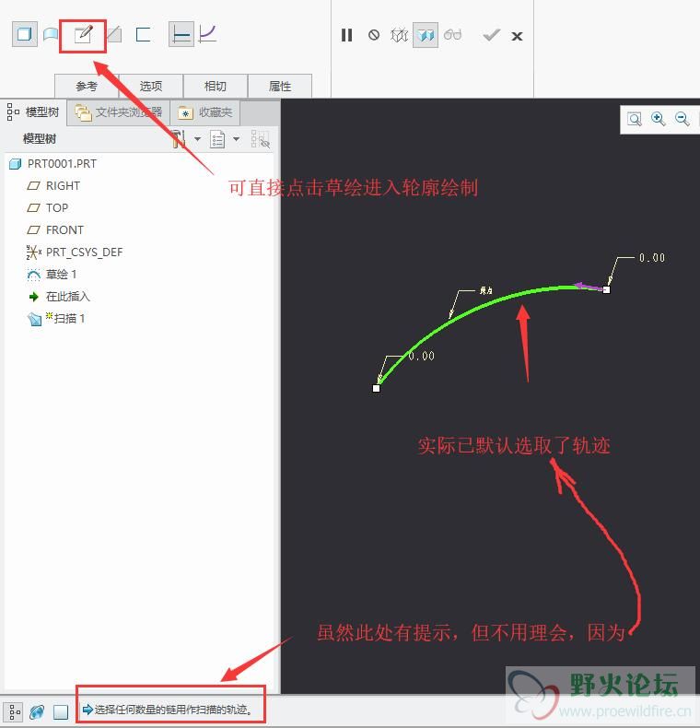The height and width of the screenshot is (728, 700).
Task: Click the 原点 origin label
Action: coord(485,290)
